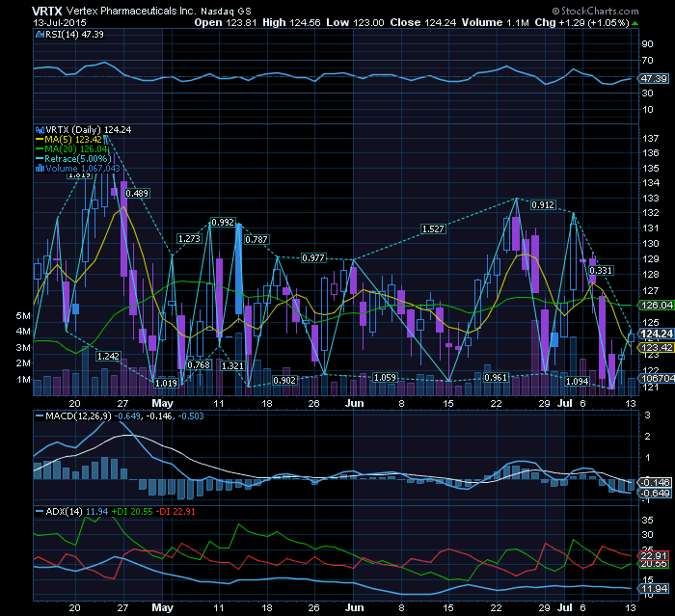This screenshot has width=675, height=616.
Task: Click the candlestick icon beside VRTX (Daily)
Action: 40,130
